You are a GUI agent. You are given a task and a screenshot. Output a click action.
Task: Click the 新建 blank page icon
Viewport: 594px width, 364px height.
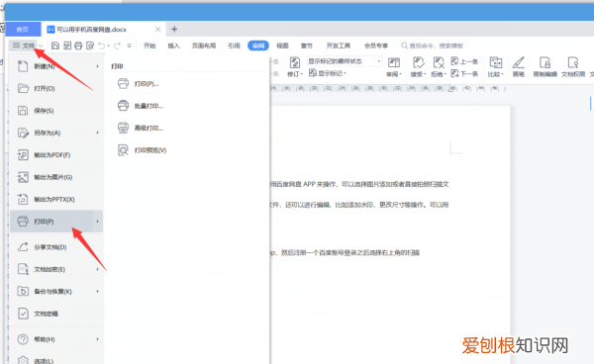pos(23,66)
